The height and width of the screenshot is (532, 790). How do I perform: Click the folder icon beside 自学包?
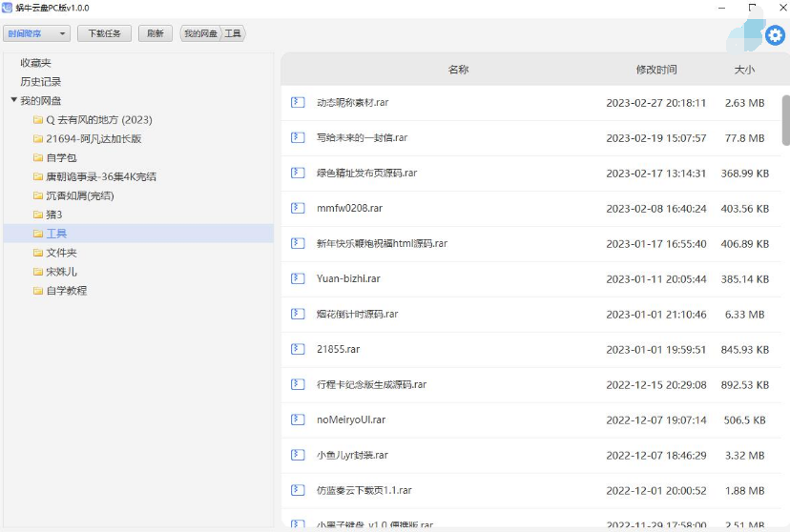click(38, 157)
